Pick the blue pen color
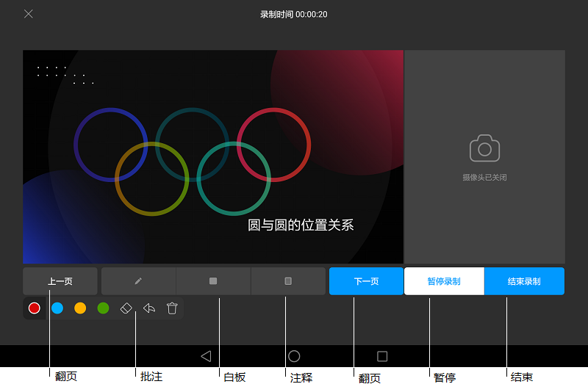Viewport: 588px width, 384px height. (57, 308)
